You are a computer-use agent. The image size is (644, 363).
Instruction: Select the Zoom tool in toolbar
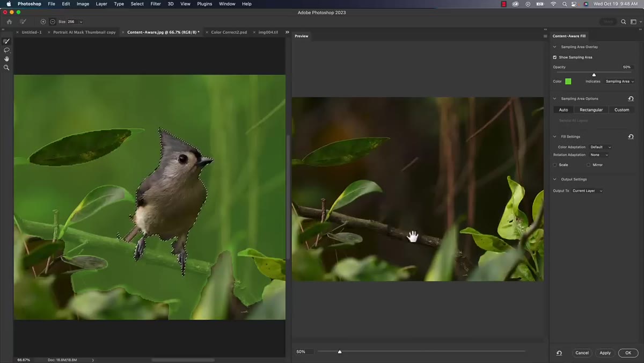coord(6,68)
